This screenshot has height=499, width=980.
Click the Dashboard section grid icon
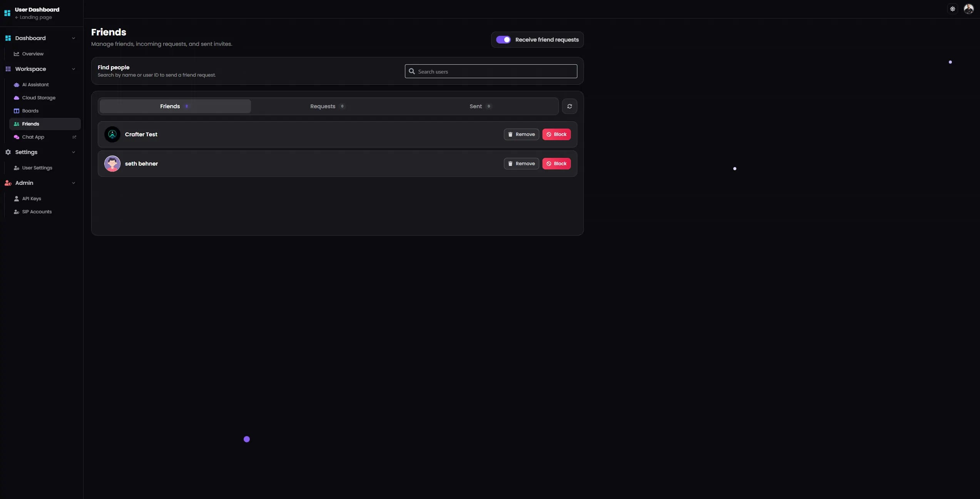pos(8,38)
